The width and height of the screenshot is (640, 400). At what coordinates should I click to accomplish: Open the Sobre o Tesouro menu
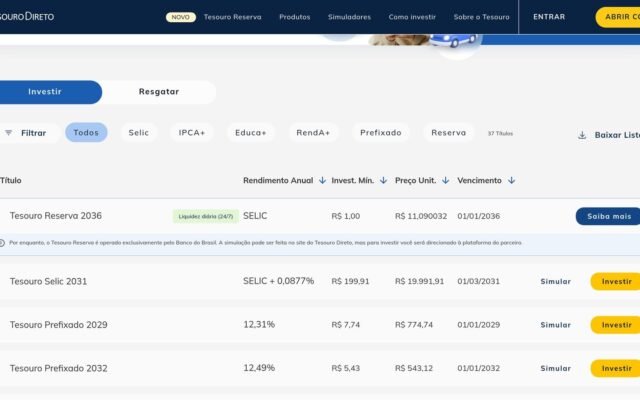482,17
